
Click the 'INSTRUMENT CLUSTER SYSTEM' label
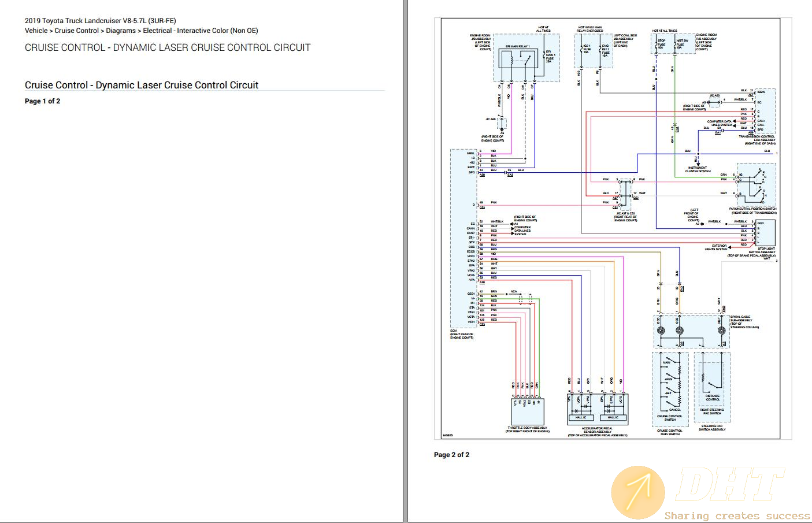[698, 169]
